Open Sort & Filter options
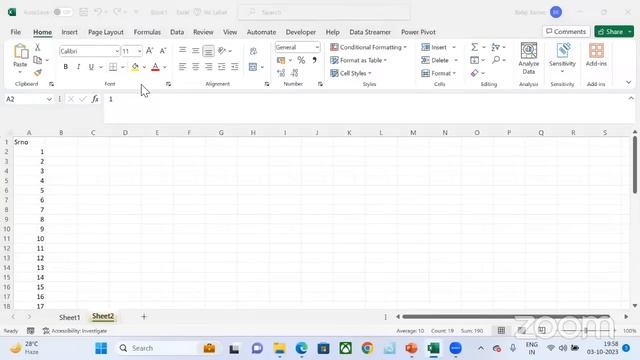 (496, 47)
